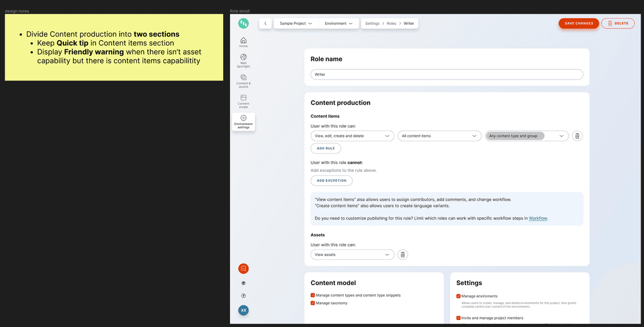
Task: Expand the All content items dropdown
Action: (439, 136)
